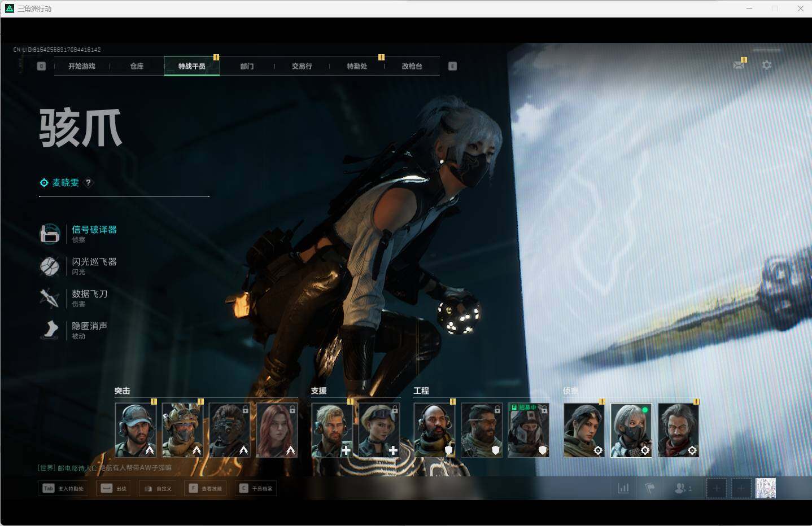Select the 信号破译器 skill icon
812x526 pixels.
click(50, 234)
